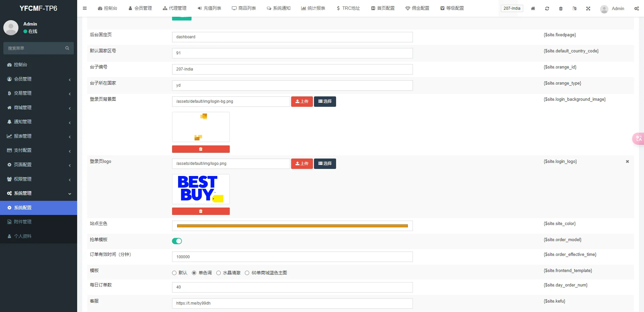This screenshot has width=644, height=312.
Task: Click the 后台固定页 input field
Action: click(292, 37)
